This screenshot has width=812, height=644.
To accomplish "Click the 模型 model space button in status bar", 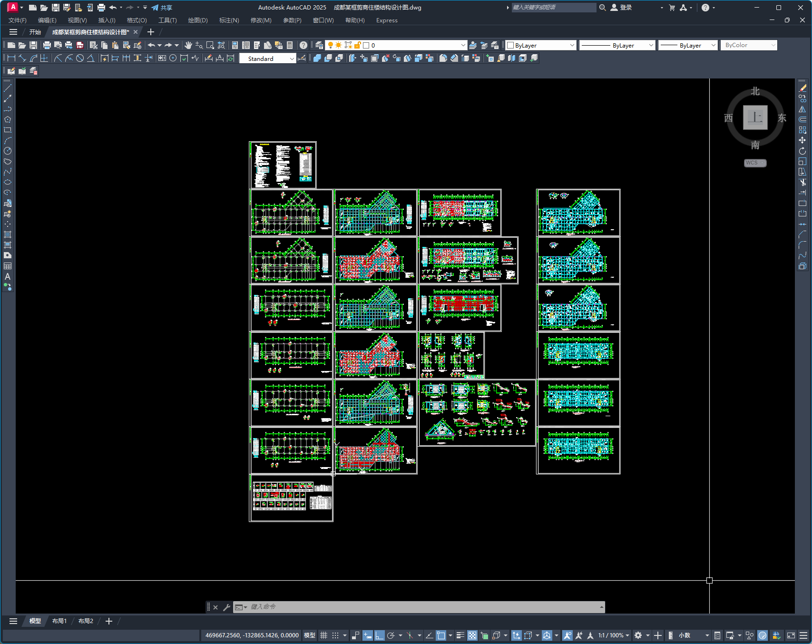I will coord(310,635).
